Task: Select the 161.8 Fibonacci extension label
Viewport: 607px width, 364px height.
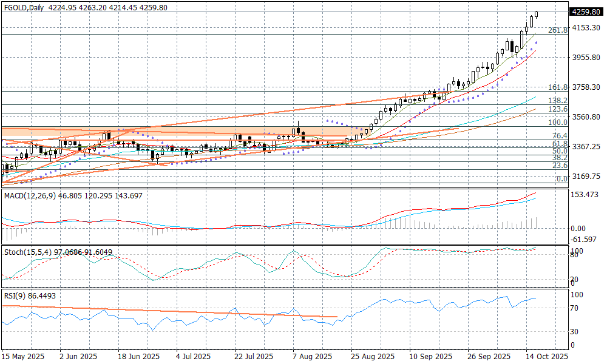Action: tap(557, 87)
